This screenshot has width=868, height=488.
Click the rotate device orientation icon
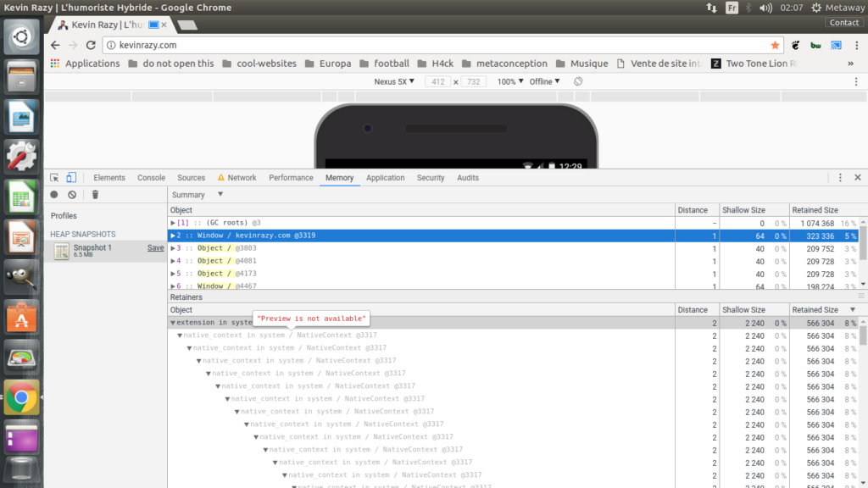coord(578,81)
